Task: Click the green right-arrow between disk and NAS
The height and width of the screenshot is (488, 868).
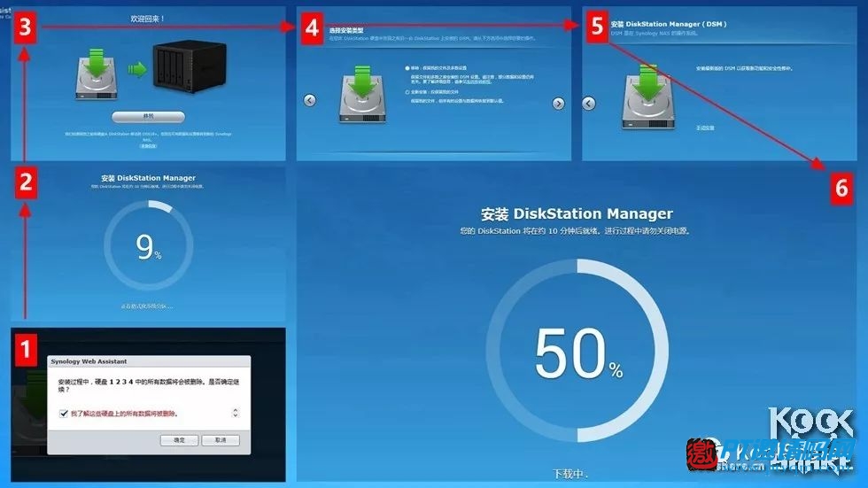Action: point(136,69)
